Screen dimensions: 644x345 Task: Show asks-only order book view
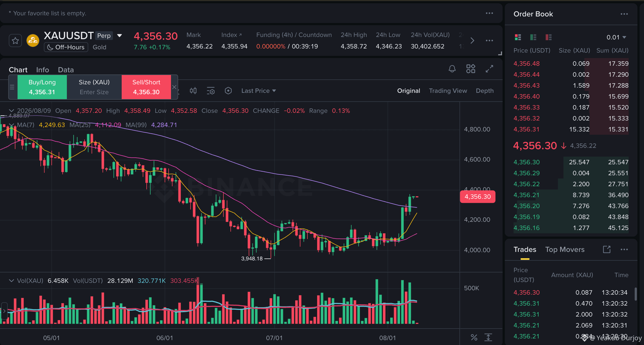pyautogui.click(x=549, y=37)
